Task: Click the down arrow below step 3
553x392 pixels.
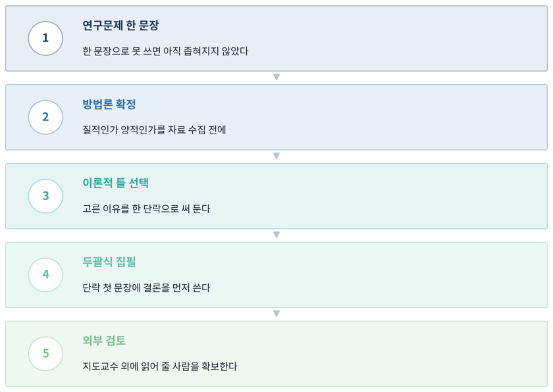Action: [x=276, y=235]
